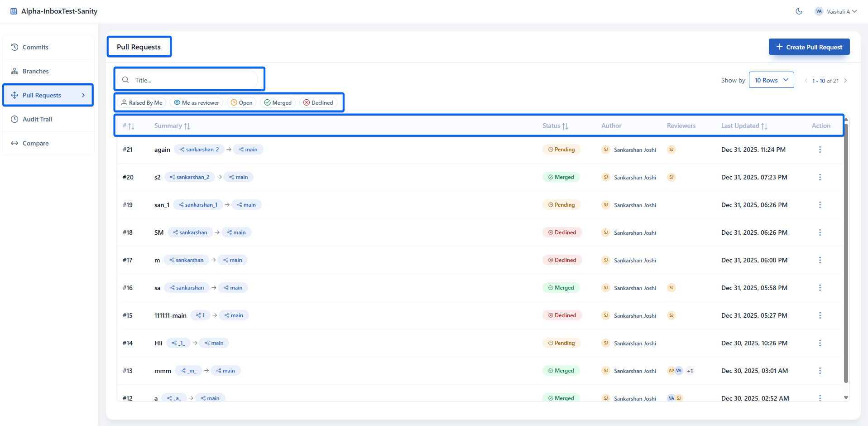Click reviewer SJ avatar on PR #21
This screenshot has height=426, width=868.
671,150
